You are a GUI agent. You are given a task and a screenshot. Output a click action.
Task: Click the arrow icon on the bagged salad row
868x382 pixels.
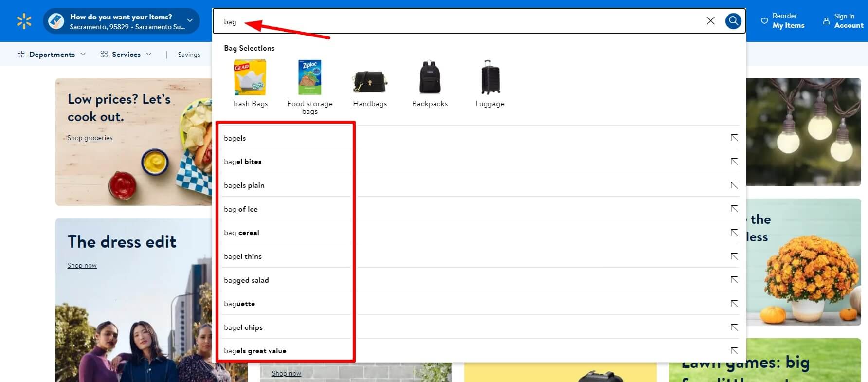click(734, 280)
